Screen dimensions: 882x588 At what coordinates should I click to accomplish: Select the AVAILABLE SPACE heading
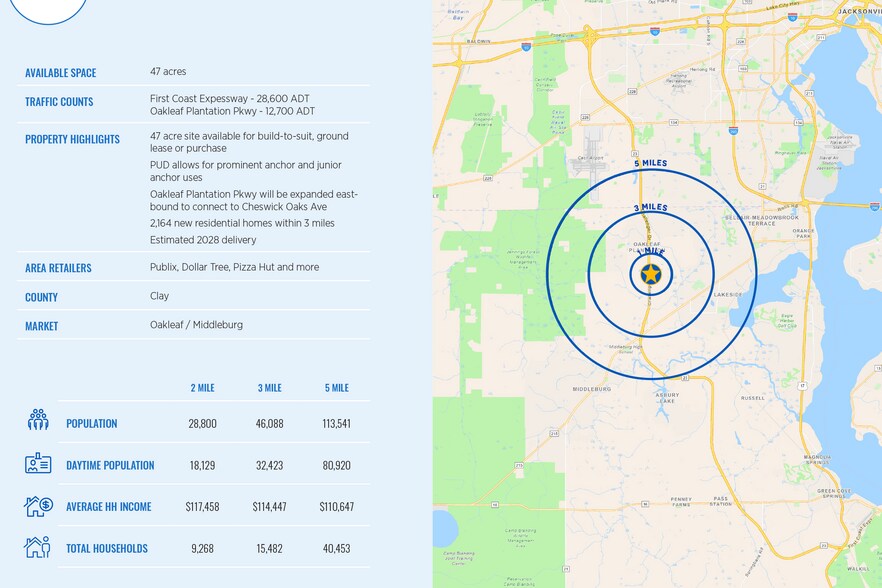click(x=61, y=73)
